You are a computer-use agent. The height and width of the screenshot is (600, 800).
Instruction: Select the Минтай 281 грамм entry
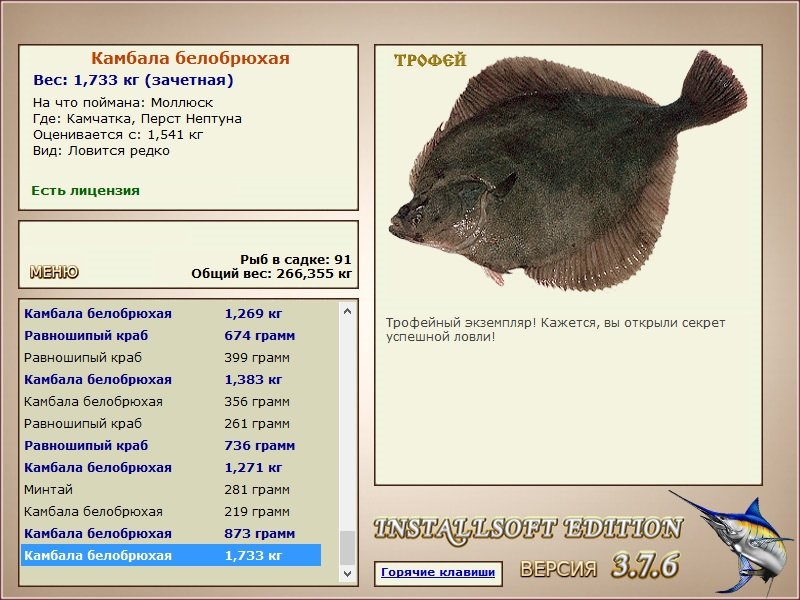pyautogui.click(x=171, y=489)
